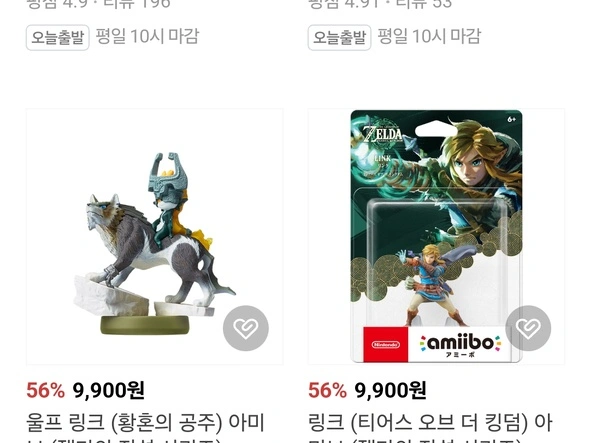Click amiibo logo on Link package
The image size is (590, 443).
pos(461,345)
